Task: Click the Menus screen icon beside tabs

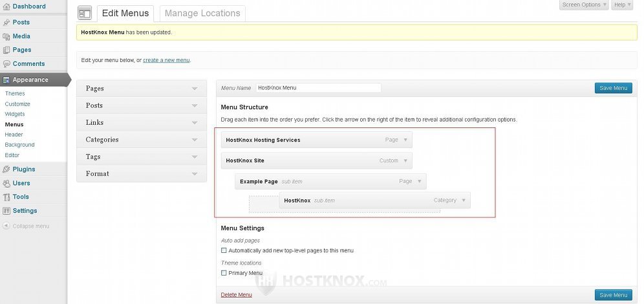Action: pyautogui.click(x=85, y=13)
